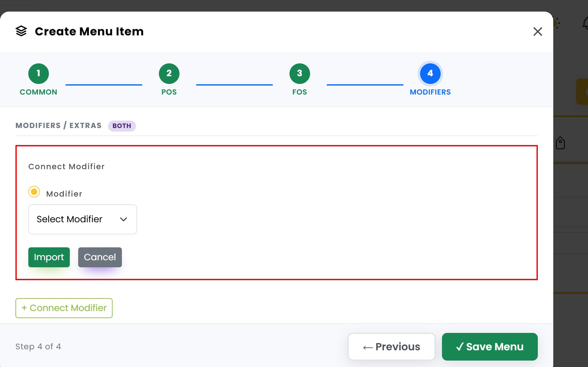Go to step 2 POS circle
This screenshot has width=588, height=367.
coord(169,74)
